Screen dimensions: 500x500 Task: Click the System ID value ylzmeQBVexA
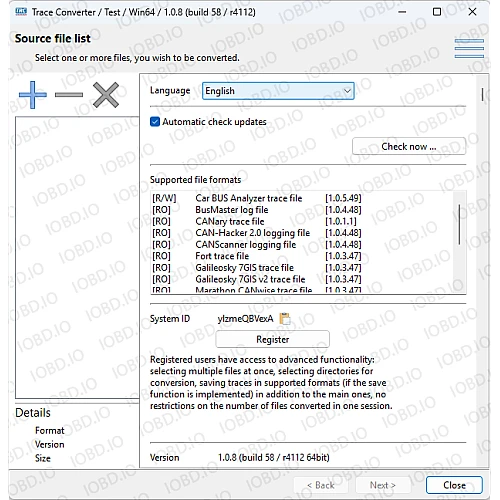pyautogui.click(x=245, y=319)
